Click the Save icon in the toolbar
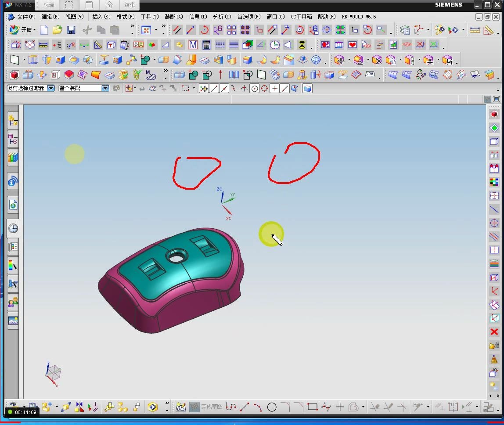The width and height of the screenshot is (504, 425). point(71,29)
